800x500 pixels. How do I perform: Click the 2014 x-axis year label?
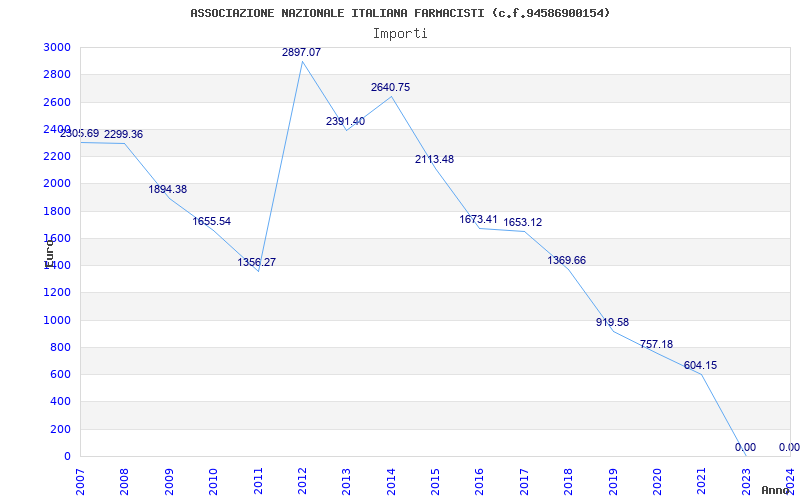tap(391, 481)
